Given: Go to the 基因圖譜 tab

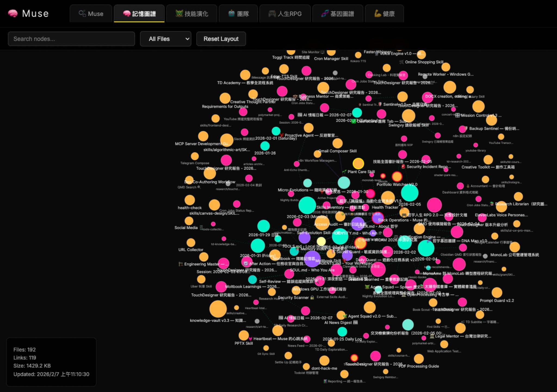Looking at the screenshot, I should click(338, 14).
